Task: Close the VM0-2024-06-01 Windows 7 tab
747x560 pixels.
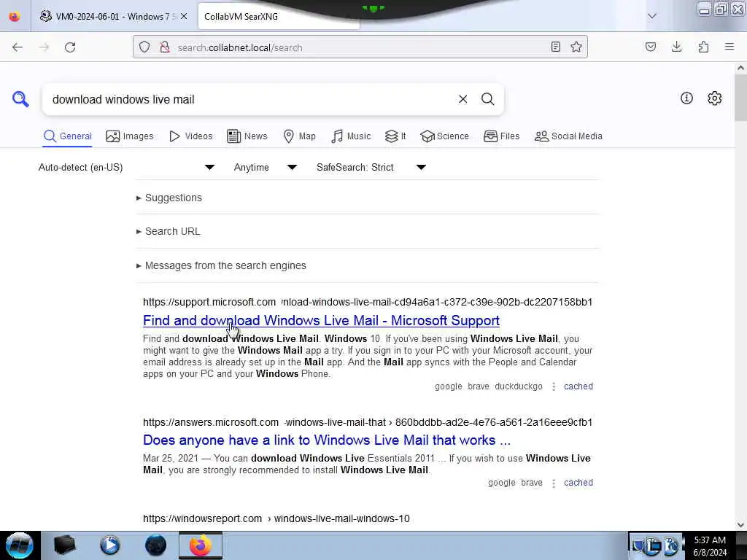Action: [184, 16]
